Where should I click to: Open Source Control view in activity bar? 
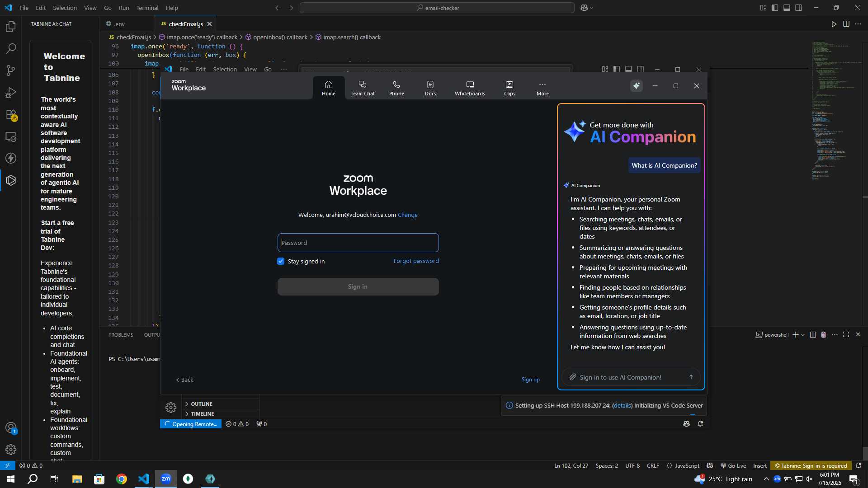11,70
